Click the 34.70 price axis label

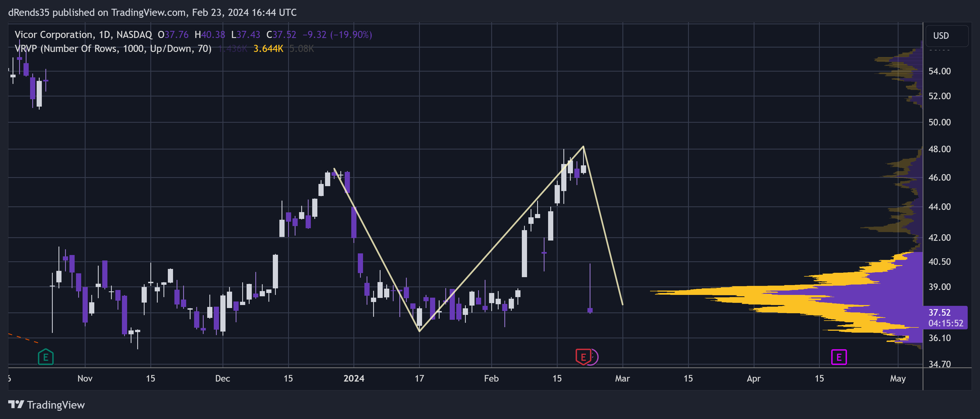939,364
